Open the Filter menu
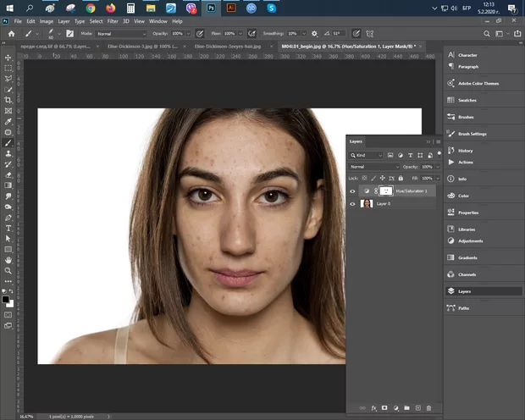525x420 pixels. [113, 20]
